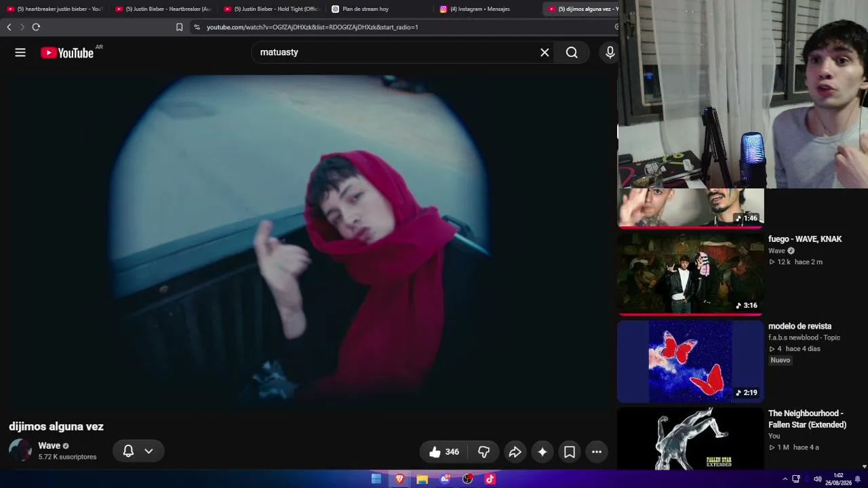
Task: Save the video with the bookmark icon
Action: [x=570, y=452]
